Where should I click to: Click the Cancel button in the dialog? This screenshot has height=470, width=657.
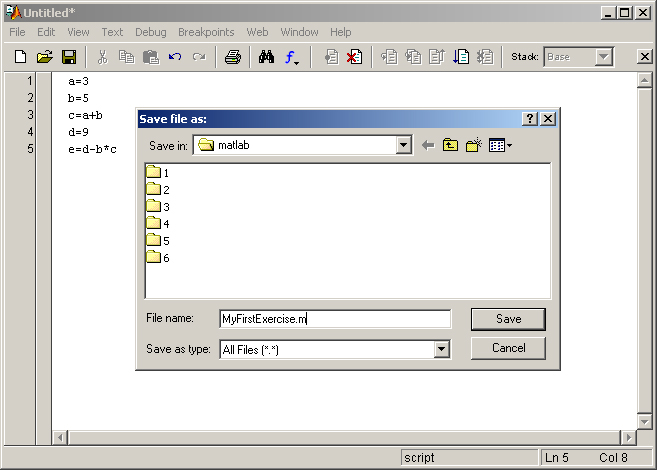click(508, 348)
